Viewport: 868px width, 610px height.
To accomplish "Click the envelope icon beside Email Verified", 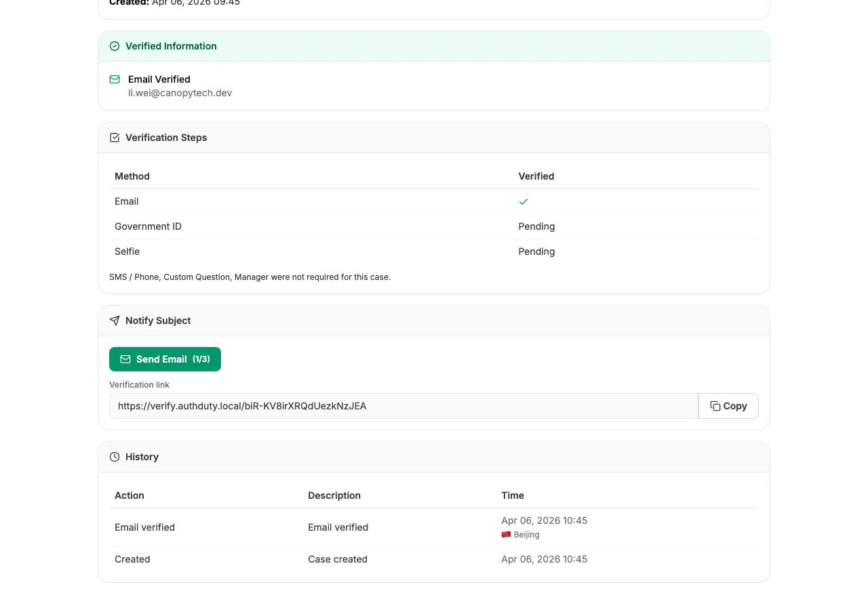I will [115, 79].
